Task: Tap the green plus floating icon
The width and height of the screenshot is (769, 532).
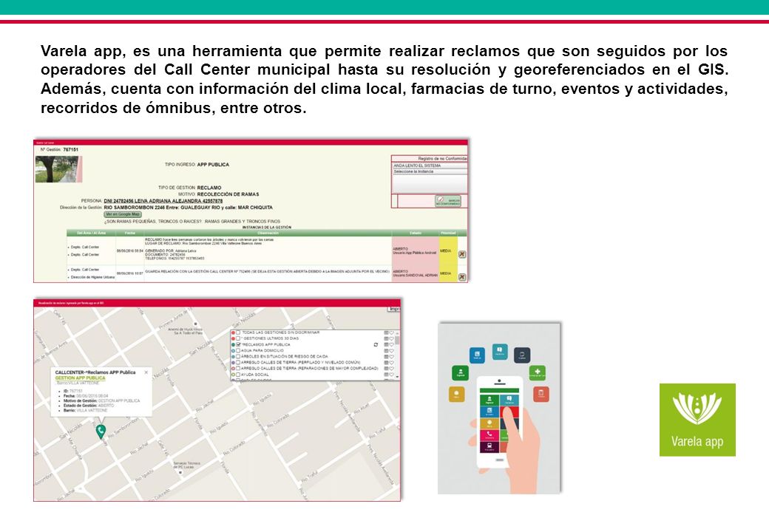Action: pos(538,373)
